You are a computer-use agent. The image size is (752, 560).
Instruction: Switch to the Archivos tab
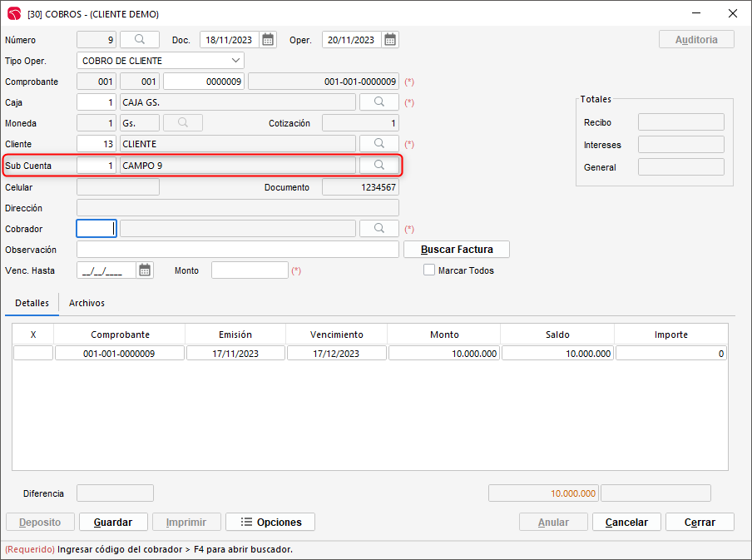click(x=87, y=304)
